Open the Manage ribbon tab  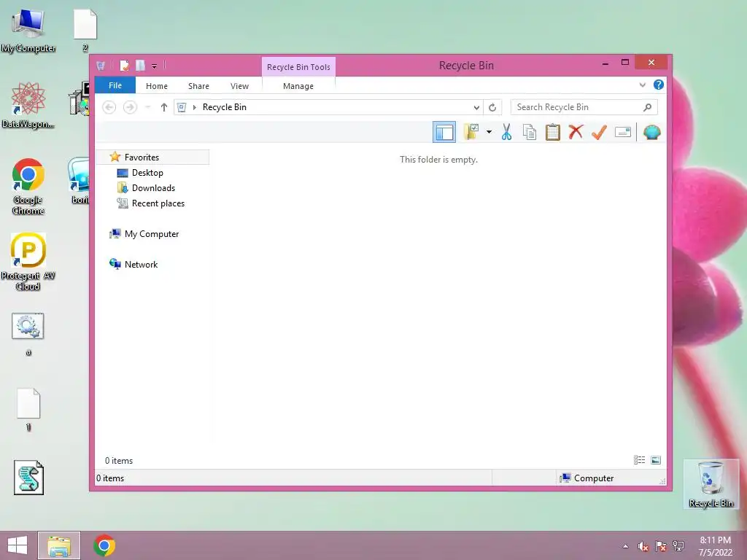(x=298, y=86)
